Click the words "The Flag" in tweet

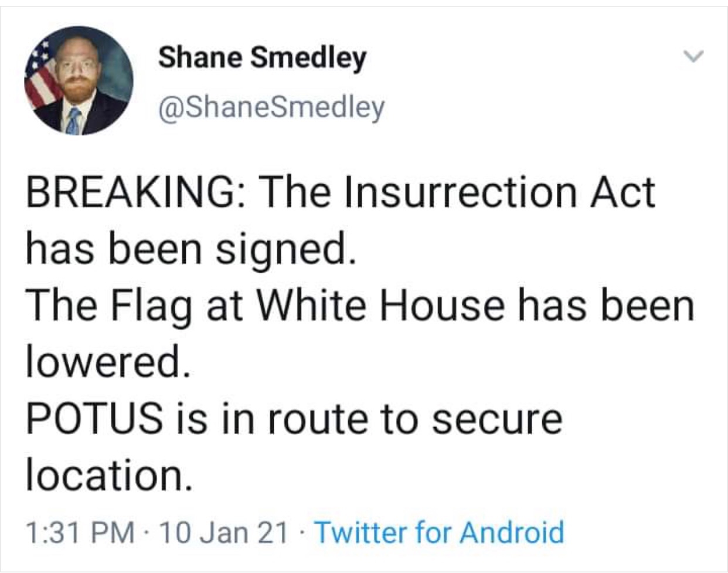109,306
